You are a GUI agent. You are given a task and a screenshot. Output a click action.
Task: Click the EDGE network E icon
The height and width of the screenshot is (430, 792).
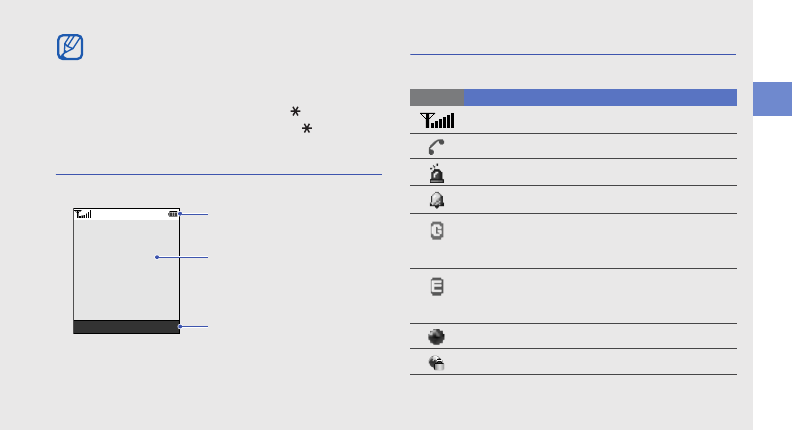tap(436, 286)
